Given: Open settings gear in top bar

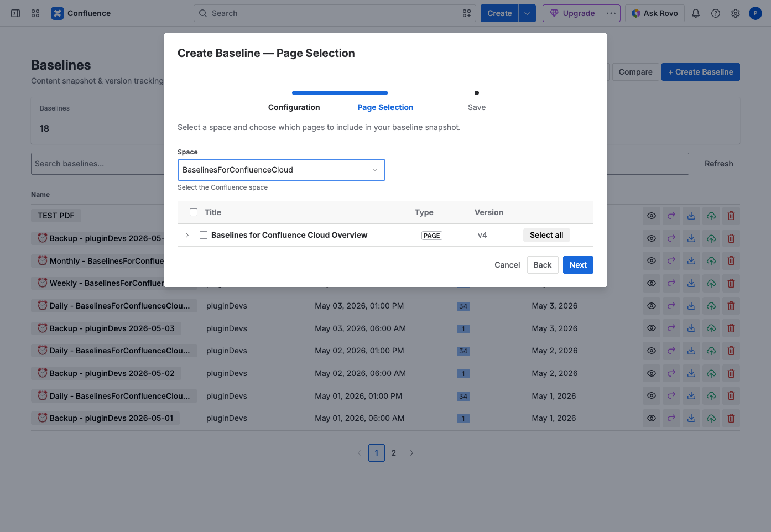Looking at the screenshot, I should (x=736, y=13).
